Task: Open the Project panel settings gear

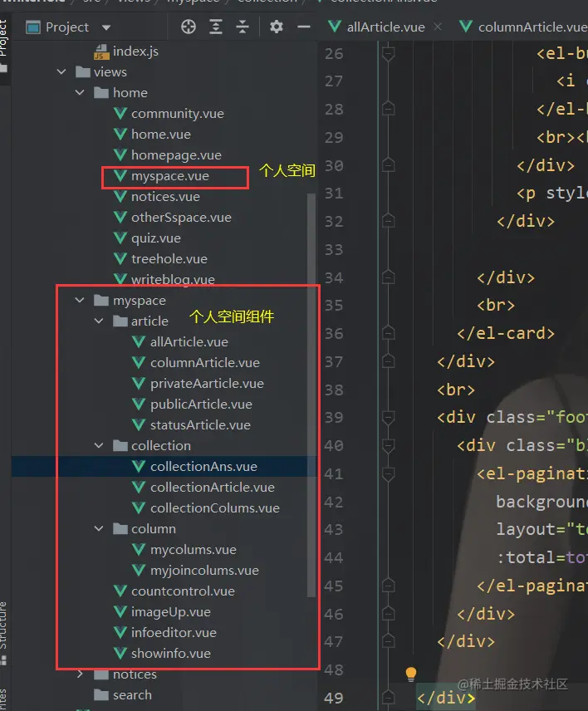Action: (276, 27)
